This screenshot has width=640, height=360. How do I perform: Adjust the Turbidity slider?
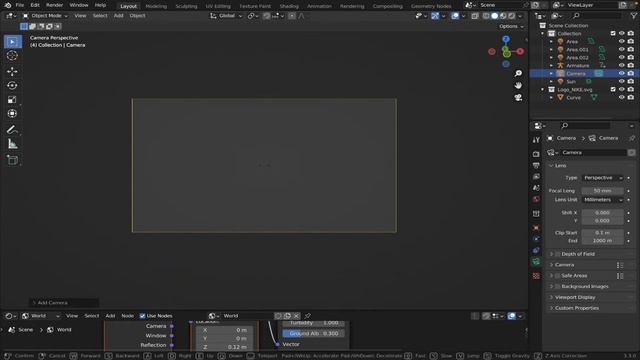click(x=313, y=323)
